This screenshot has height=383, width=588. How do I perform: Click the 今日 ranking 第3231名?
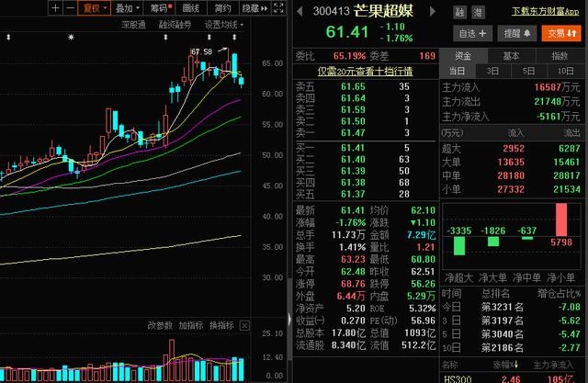pos(503,307)
